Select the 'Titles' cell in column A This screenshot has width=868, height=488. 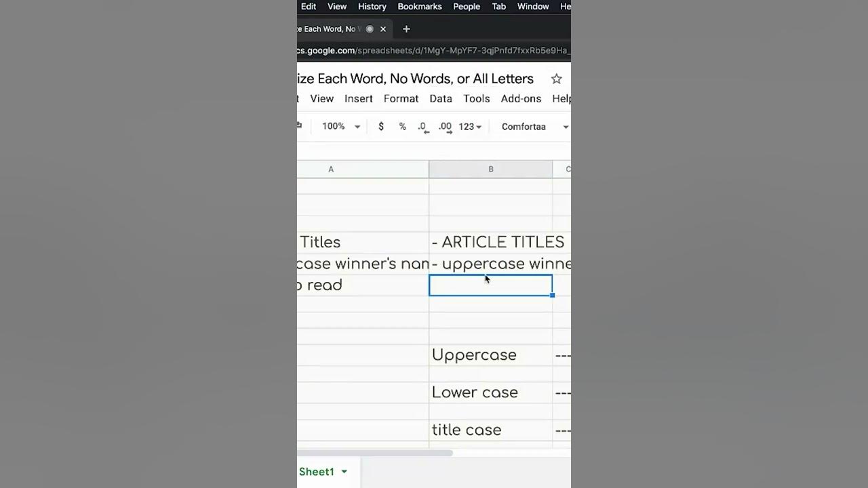(x=363, y=242)
